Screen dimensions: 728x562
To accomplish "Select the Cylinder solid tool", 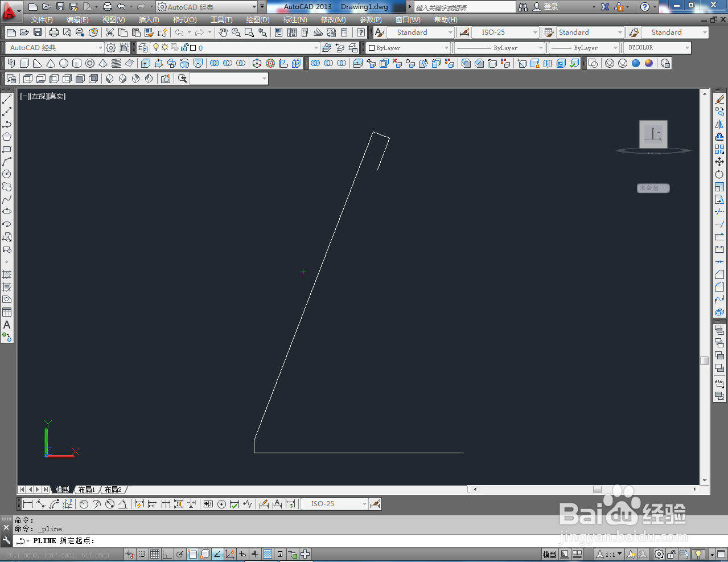I will point(77,63).
